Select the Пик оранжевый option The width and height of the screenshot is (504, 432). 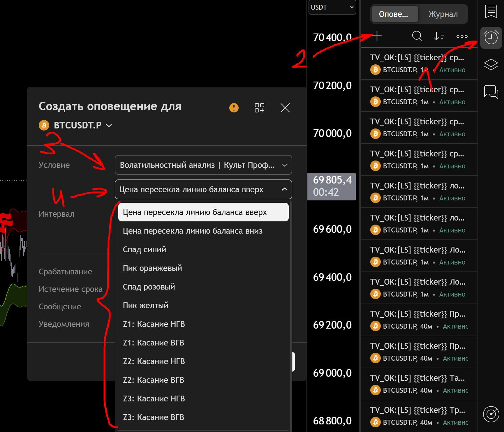point(152,268)
